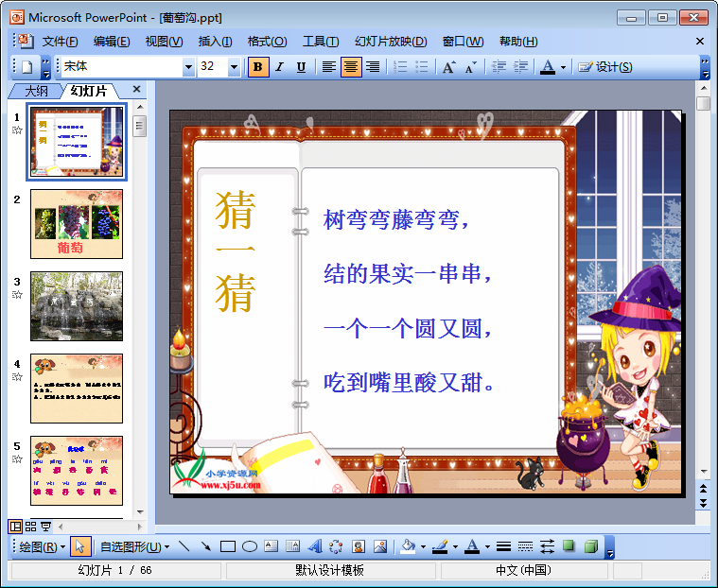Image resolution: width=718 pixels, height=588 pixels.
Task: Align text left in toolbar
Action: coord(329,67)
